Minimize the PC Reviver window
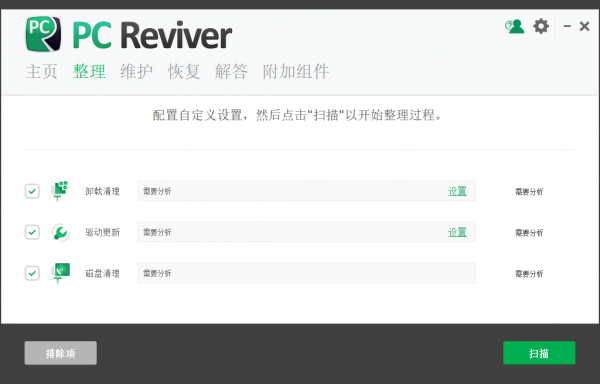This screenshot has width=600, height=384. 567,26
